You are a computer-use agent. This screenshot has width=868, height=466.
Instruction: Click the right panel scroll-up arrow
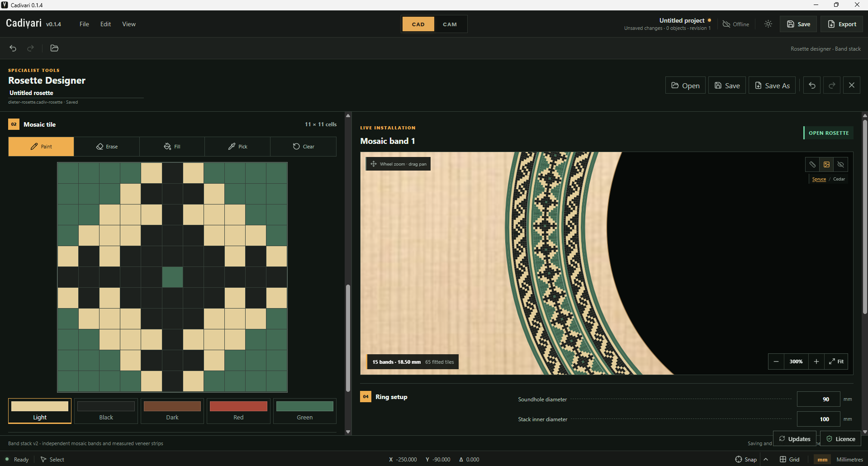[x=865, y=116]
